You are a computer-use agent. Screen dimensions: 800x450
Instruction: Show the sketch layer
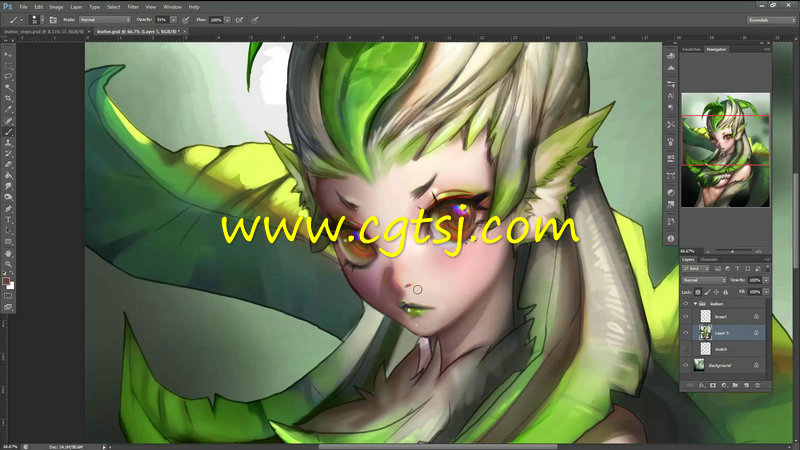pos(686,349)
